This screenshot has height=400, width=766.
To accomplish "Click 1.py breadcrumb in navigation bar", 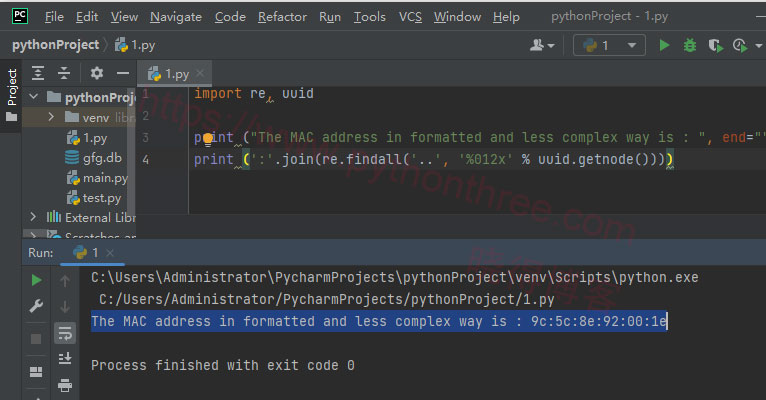I will 135,45.
